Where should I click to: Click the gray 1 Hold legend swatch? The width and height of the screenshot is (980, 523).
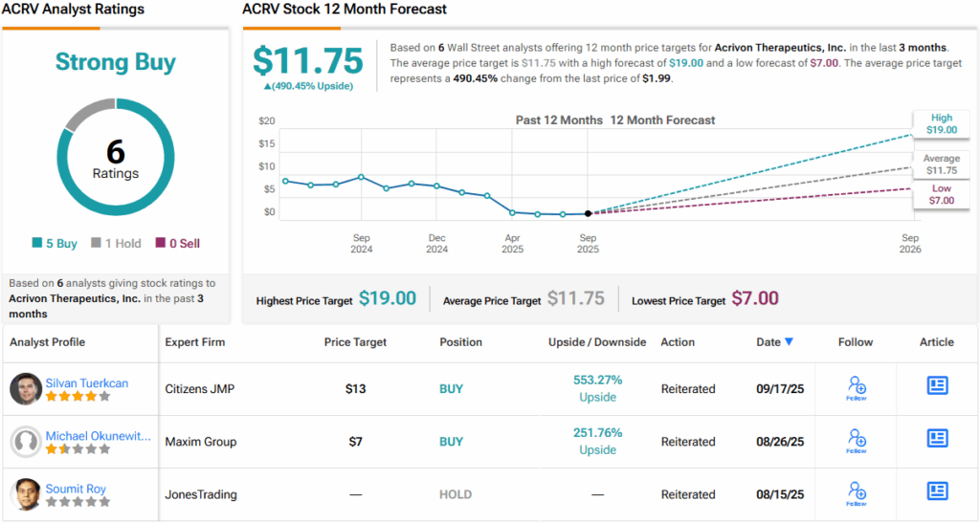(97, 244)
